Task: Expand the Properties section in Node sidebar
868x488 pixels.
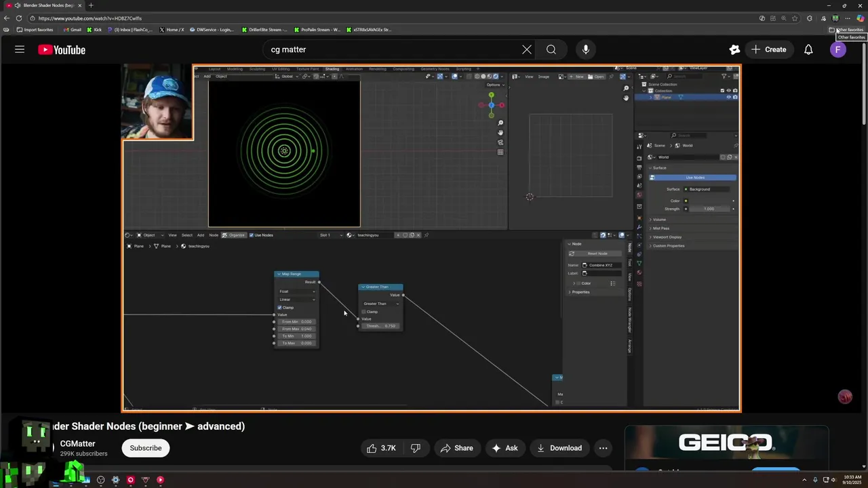Action: click(579, 292)
